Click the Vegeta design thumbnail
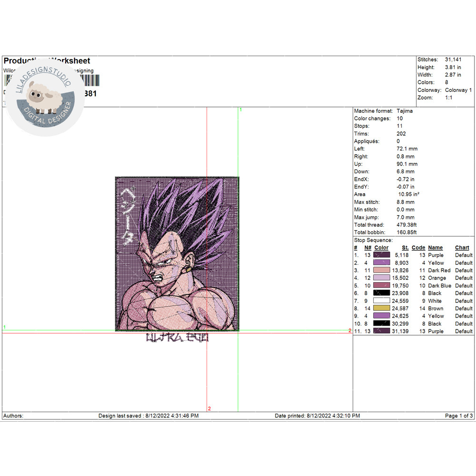The image size is (476, 476). [177, 255]
